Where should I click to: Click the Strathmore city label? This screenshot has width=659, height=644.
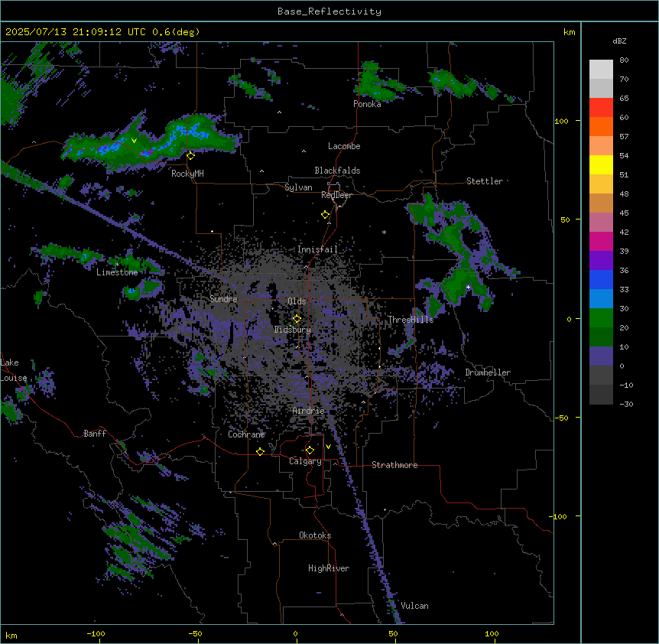point(394,465)
